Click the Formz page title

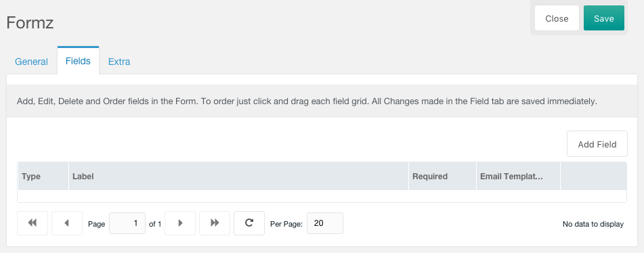click(30, 22)
